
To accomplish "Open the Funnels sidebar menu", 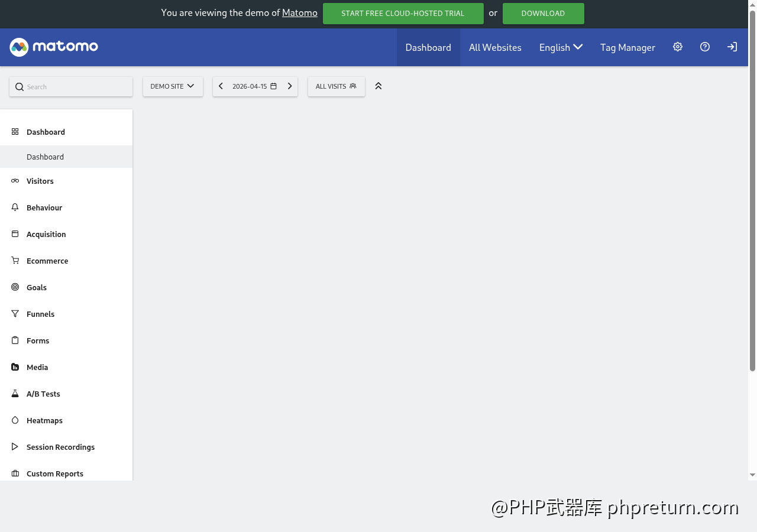I will 66,314.
